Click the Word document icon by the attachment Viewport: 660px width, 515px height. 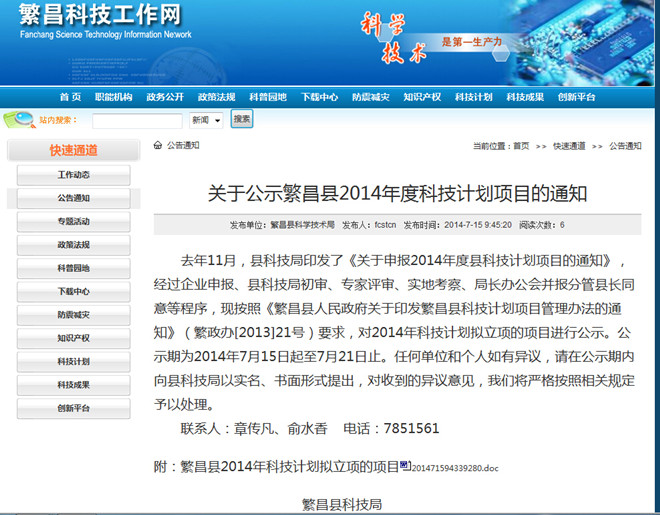(x=405, y=465)
